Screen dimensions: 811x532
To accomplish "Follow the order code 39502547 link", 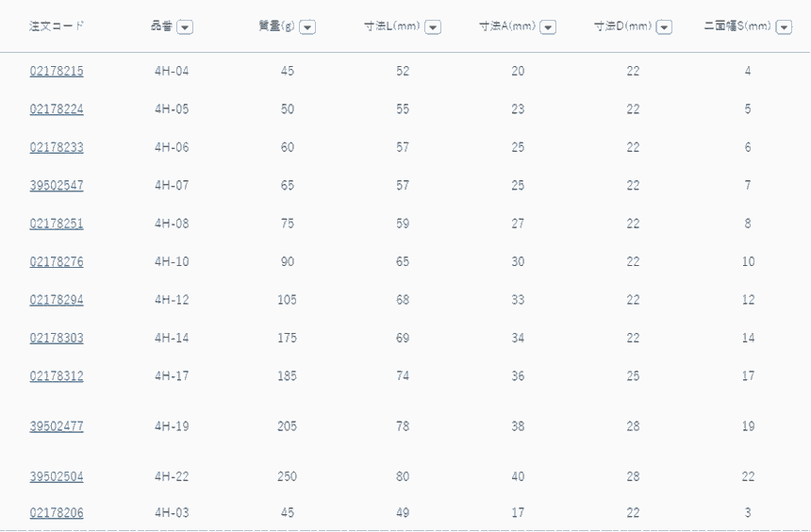I will click(x=57, y=186).
